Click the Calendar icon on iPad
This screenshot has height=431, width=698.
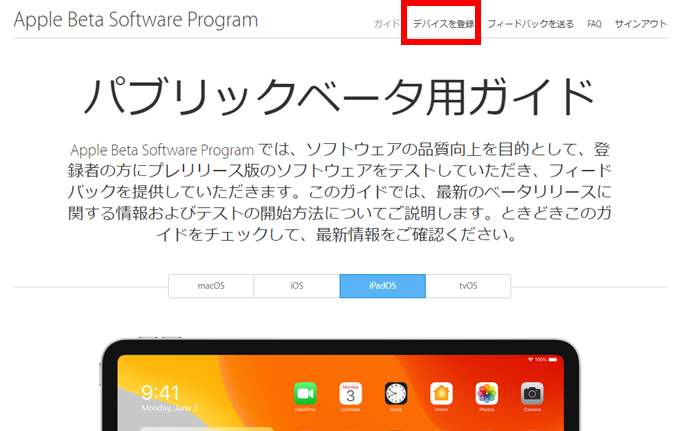350,394
